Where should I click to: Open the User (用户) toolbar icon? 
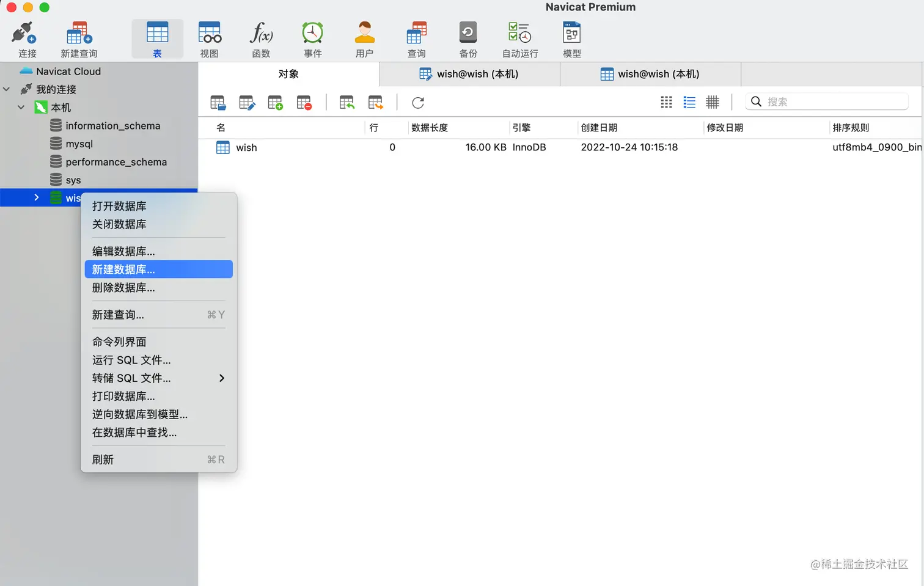[x=364, y=39]
